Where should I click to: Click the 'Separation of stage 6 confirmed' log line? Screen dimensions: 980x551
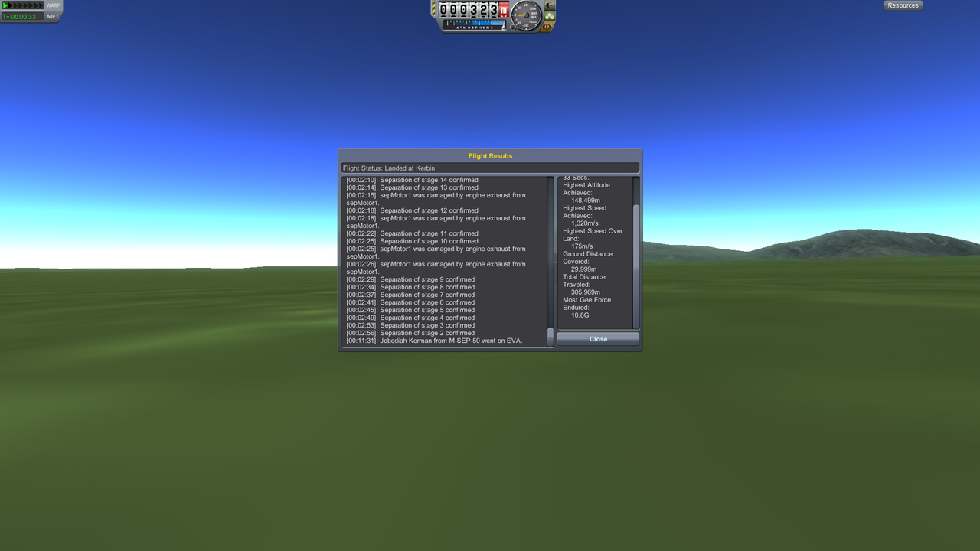(x=410, y=302)
